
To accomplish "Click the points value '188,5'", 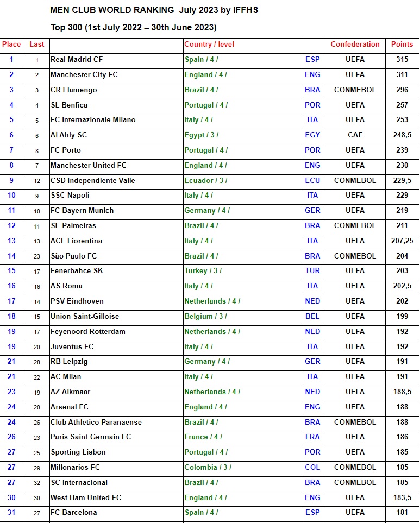I will [x=402, y=392].
